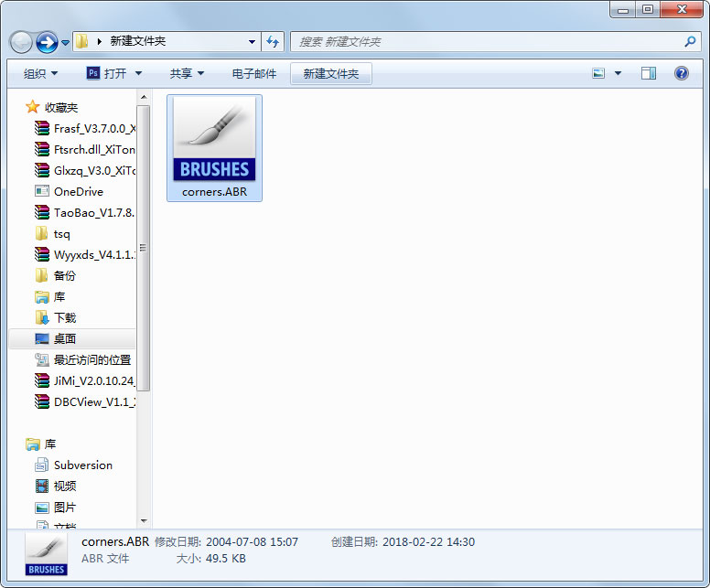The image size is (710, 588).
Task: Open 视频 library
Action: click(x=65, y=486)
